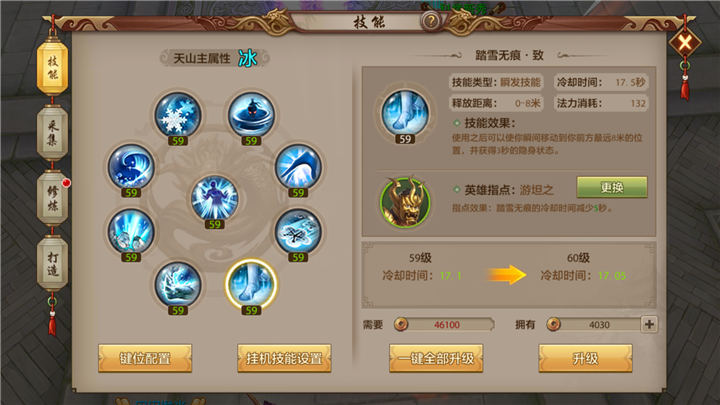Click 一键全部升级 button
The width and height of the screenshot is (720, 405).
tap(436, 358)
